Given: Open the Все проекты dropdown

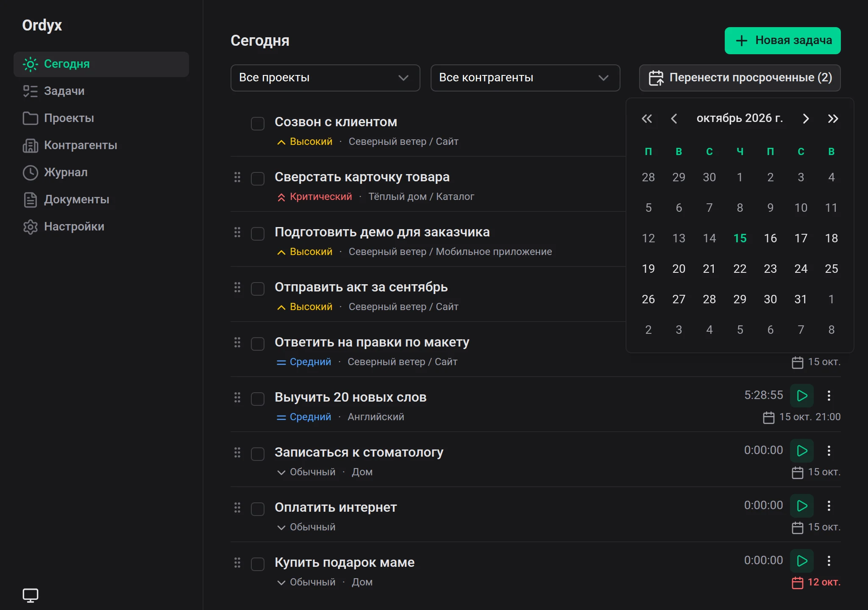Looking at the screenshot, I should pyautogui.click(x=325, y=78).
